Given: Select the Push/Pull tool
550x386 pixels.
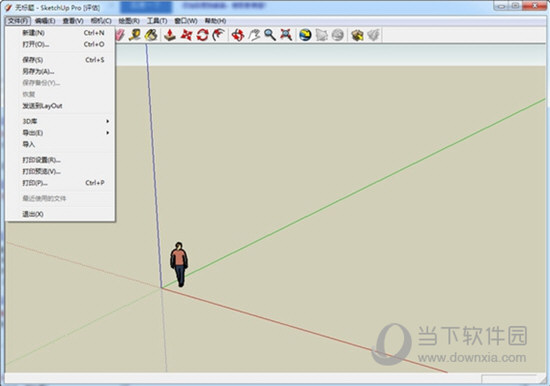Looking at the screenshot, I should [x=170, y=35].
